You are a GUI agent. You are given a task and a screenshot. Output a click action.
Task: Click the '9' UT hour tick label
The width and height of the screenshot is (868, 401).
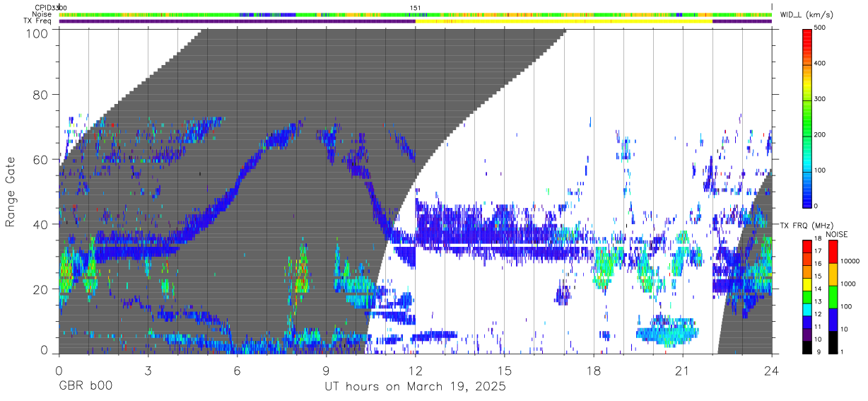tap(326, 370)
